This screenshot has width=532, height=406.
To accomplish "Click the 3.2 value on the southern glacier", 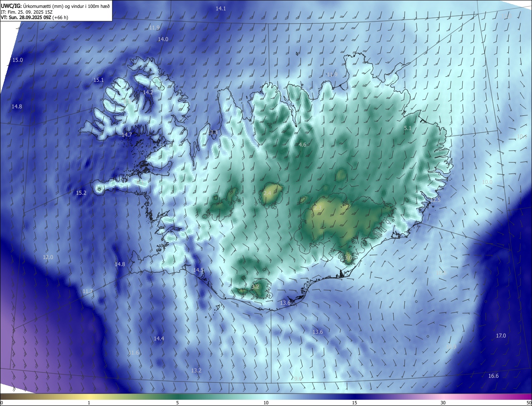I will pyautogui.click(x=256, y=286).
